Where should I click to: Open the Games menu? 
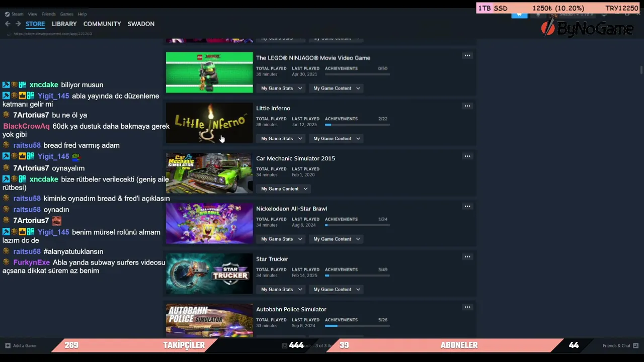[66, 14]
